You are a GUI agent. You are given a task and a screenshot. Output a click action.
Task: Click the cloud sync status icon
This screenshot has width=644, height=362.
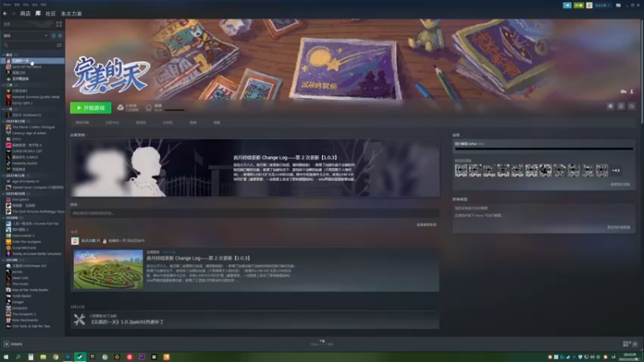120,108
